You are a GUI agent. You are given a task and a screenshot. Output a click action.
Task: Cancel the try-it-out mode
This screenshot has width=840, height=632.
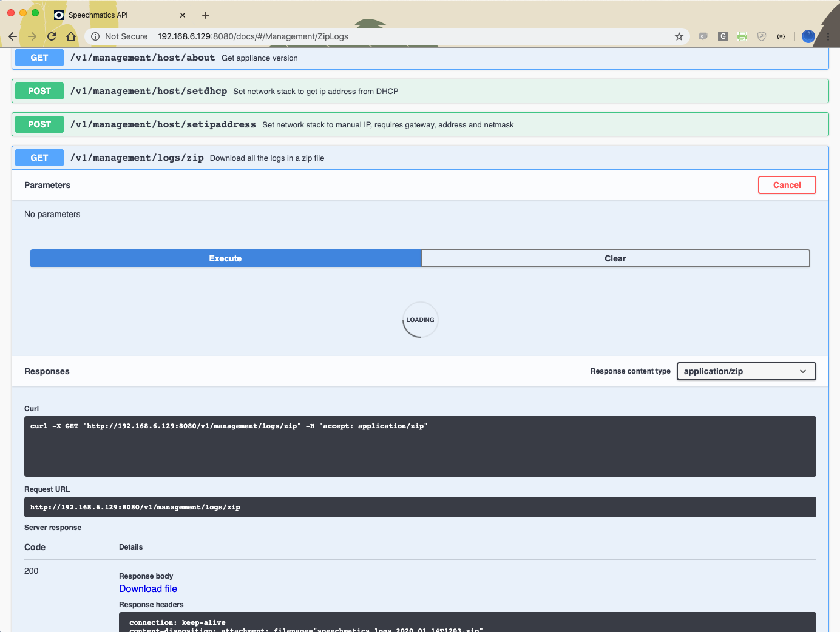pos(787,185)
